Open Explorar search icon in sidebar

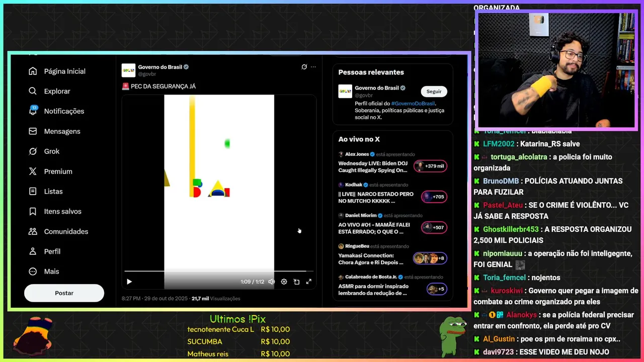pyautogui.click(x=33, y=91)
